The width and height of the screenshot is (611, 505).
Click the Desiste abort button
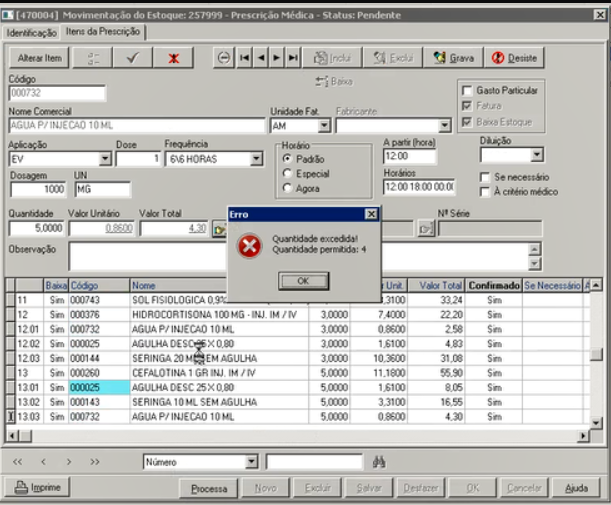(514, 58)
